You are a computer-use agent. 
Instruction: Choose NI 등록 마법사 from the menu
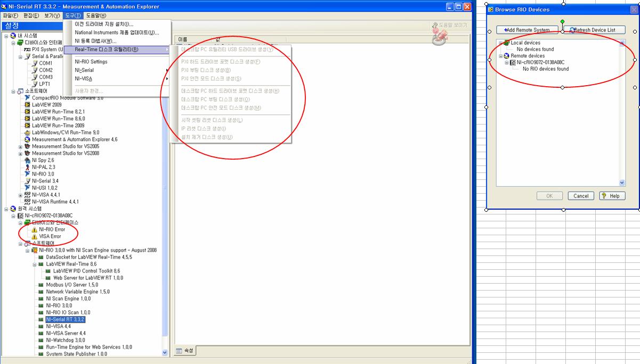95,41
